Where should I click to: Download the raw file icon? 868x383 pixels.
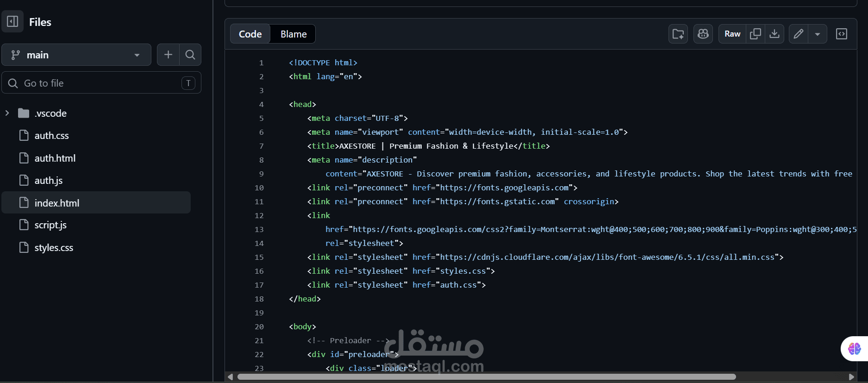[x=774, y=34]
